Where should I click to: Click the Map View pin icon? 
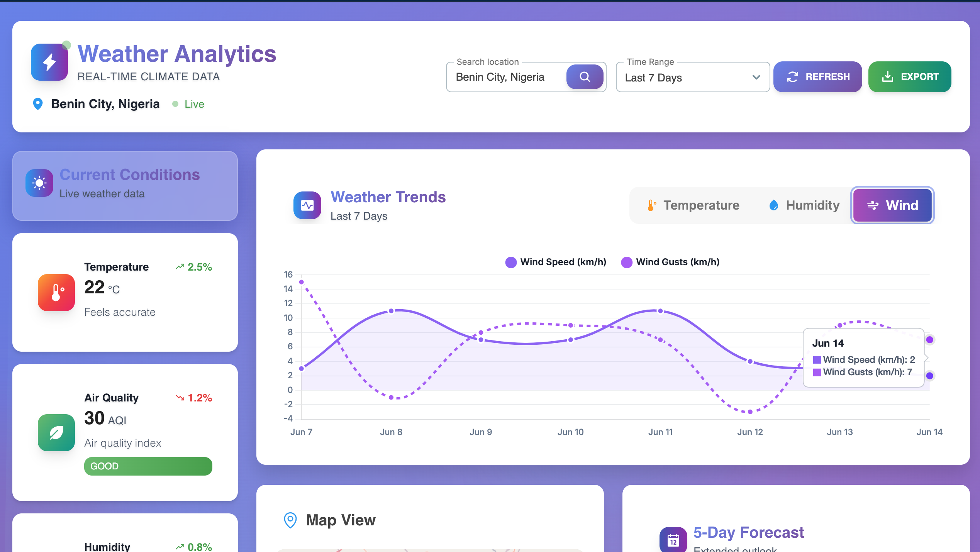tap(290, 520)
